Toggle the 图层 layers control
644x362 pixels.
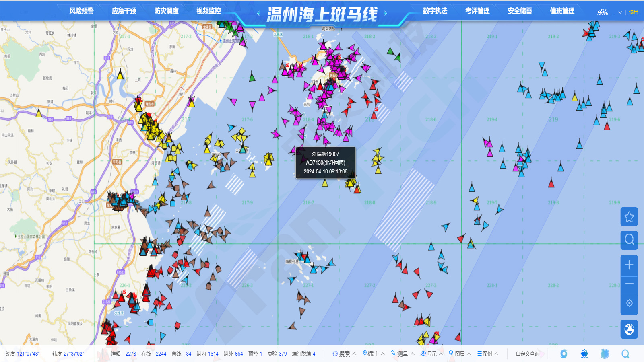454,354
